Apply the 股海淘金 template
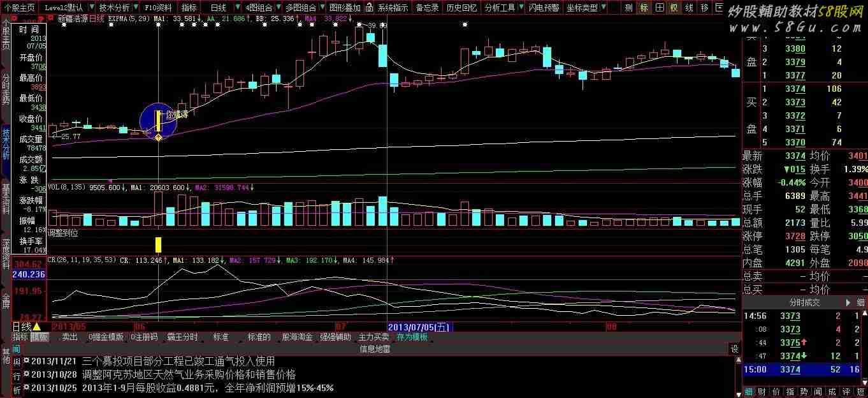The image size is (868, 398). point(297,337)
